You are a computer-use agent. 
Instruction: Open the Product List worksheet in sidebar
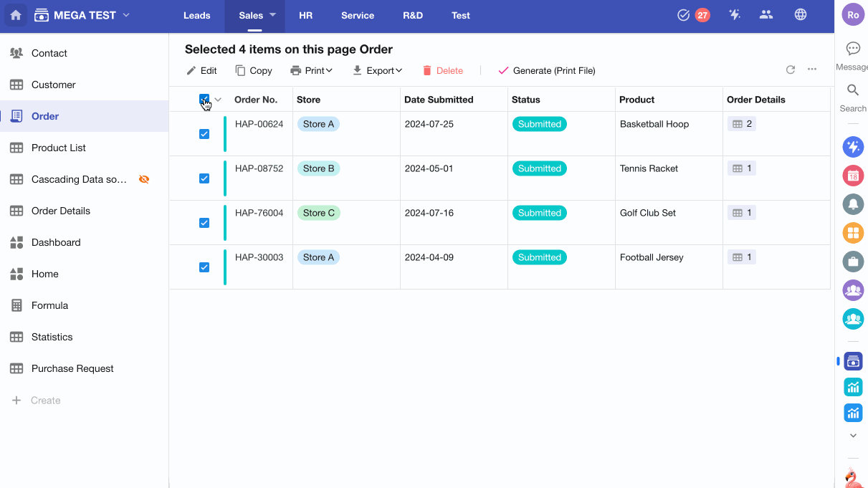[x=59, y=148]
